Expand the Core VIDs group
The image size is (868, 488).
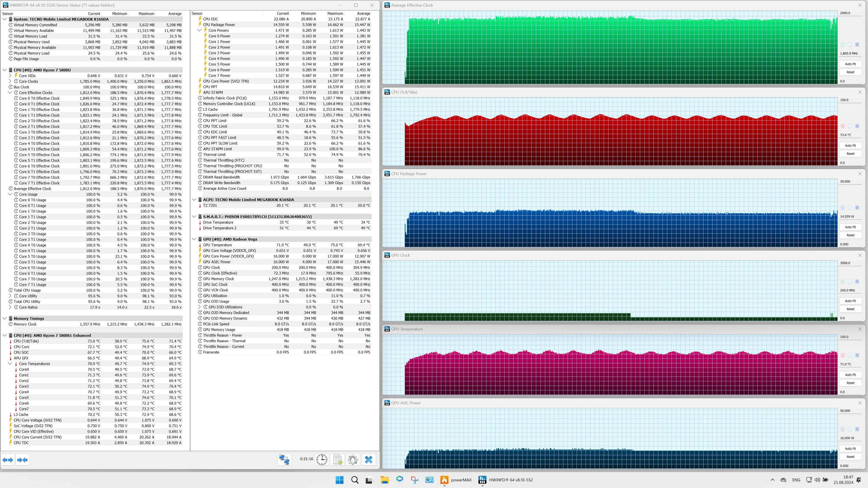(10, 76)
